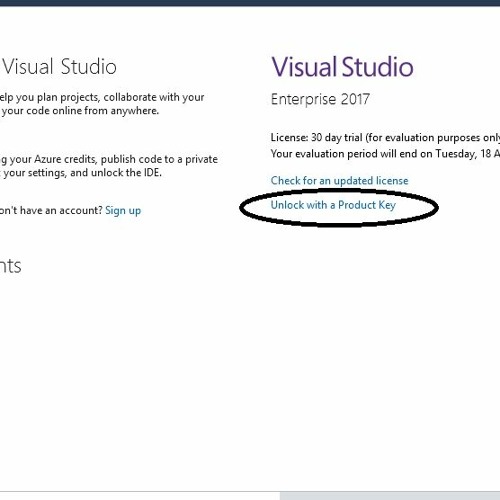Click the purple Visual Studio product heading

pos(342,67)
